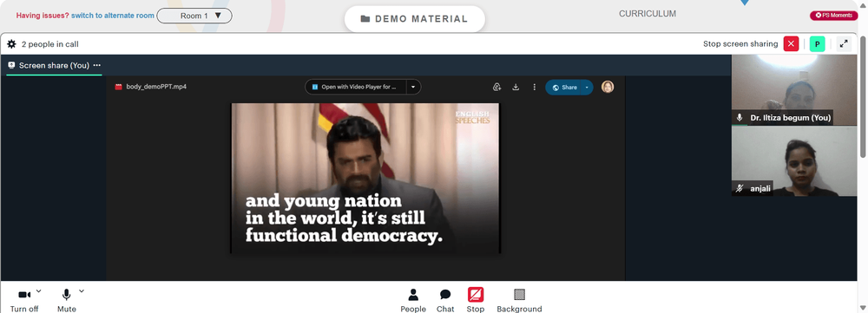868x313 pixels.
Task: Expand the microphone options chevron
Action: click(x=82, y=290)
